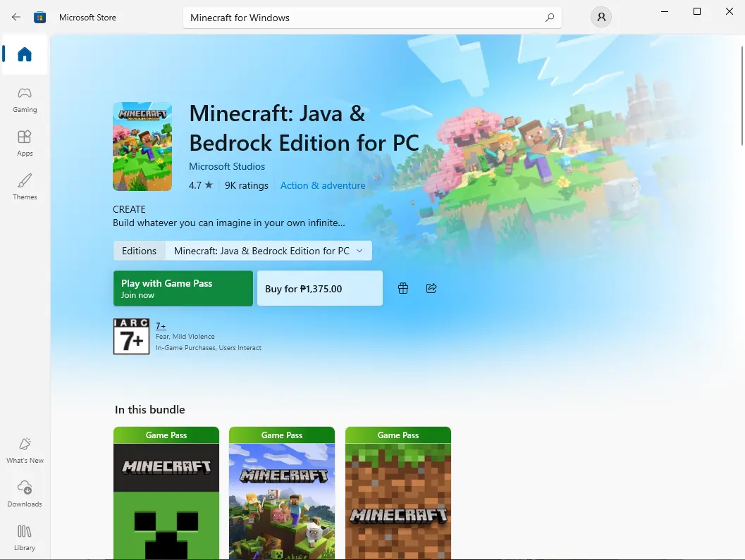Minimize the Microsoft Store window
This screenshot has height=560, width=745.
[665, 11]
